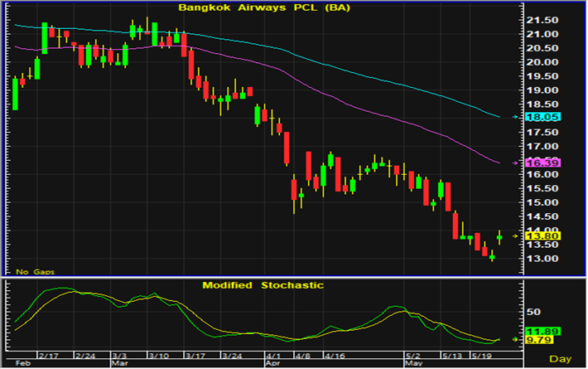Click the 15.50 price axis label
The width and height of the screenshot is (588, 369).
pos(542,188)
